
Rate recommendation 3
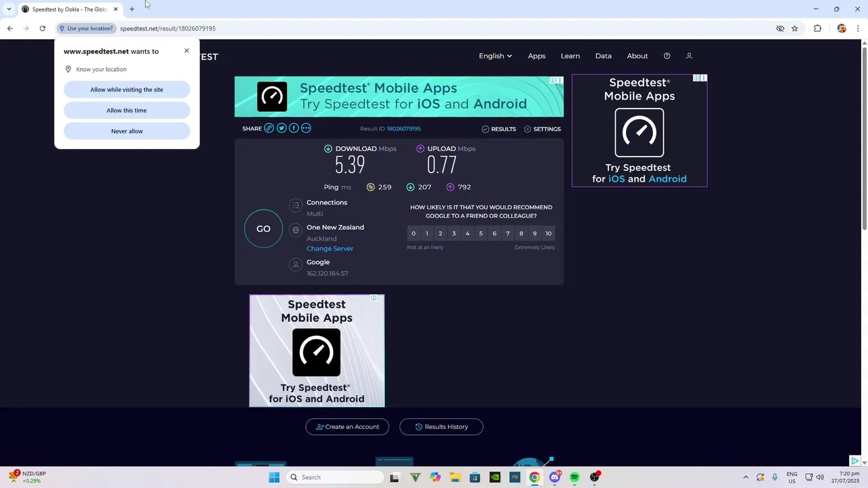[x=454, y=233]
